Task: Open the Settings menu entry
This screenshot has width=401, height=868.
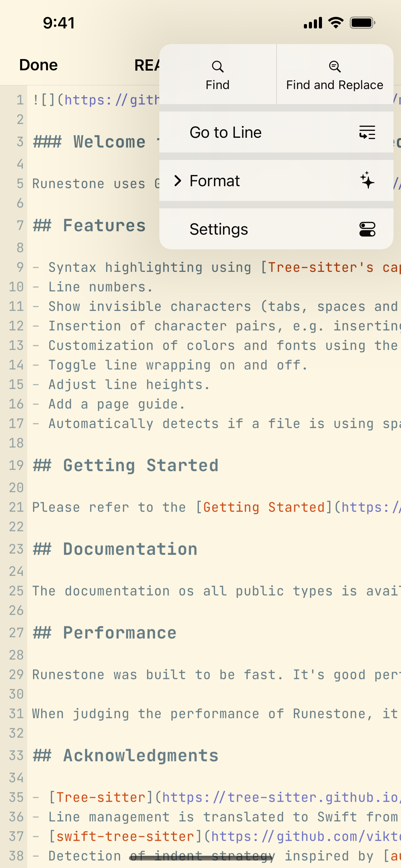Action: tap(276, 229)
